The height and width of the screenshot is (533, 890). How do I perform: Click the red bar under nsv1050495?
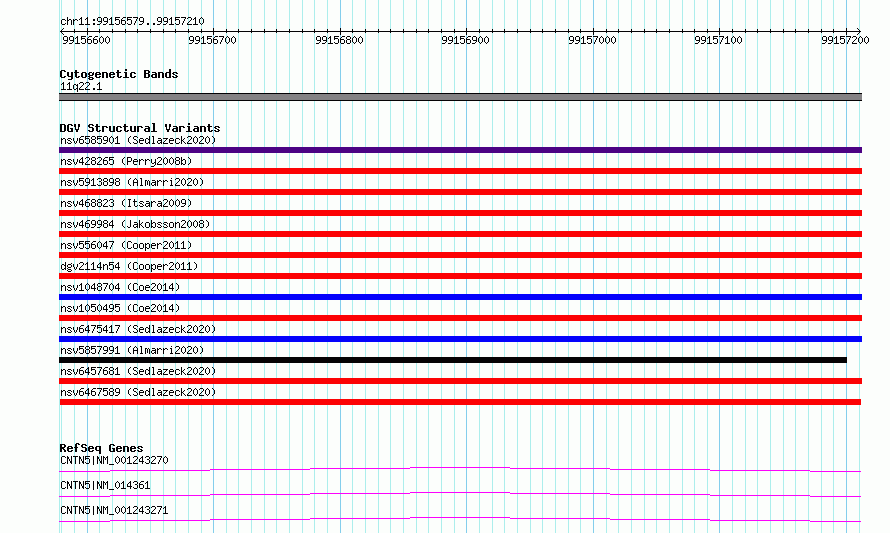tap(460, 318)
